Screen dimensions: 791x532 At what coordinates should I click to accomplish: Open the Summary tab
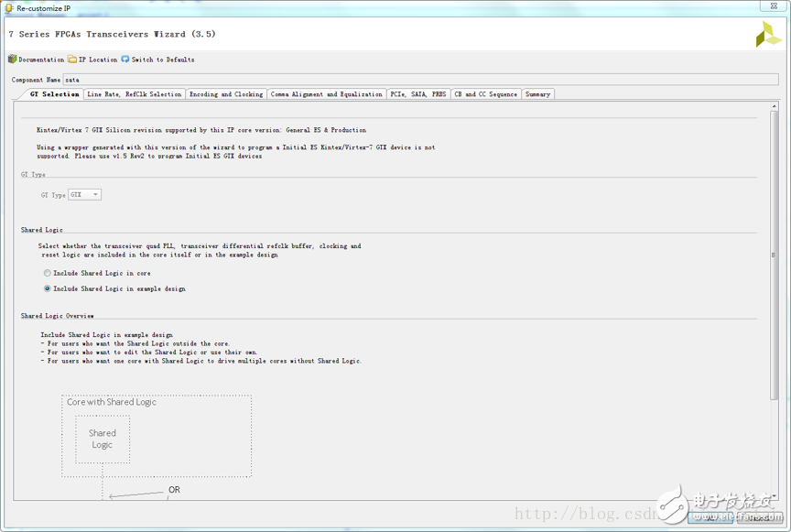(537, 94)
